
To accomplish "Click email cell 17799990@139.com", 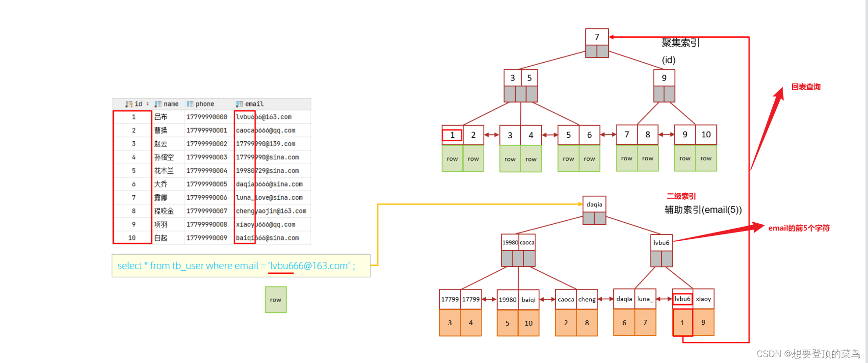I will pyautogui.click(x=265, y=144).
